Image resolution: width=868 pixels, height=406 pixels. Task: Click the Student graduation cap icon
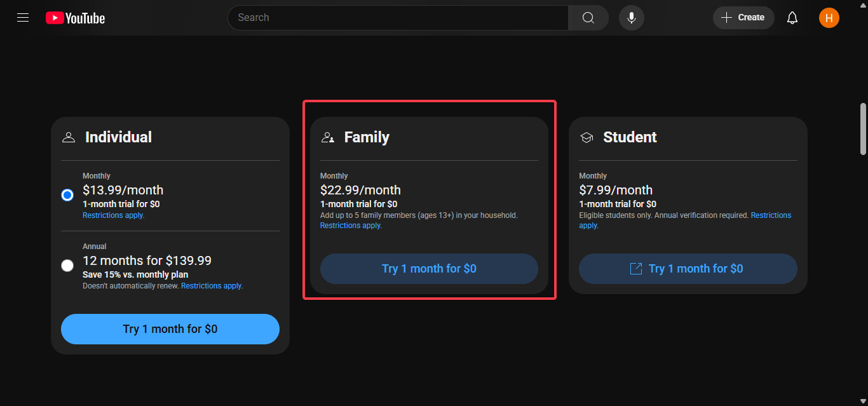click(x=587, y=137)
